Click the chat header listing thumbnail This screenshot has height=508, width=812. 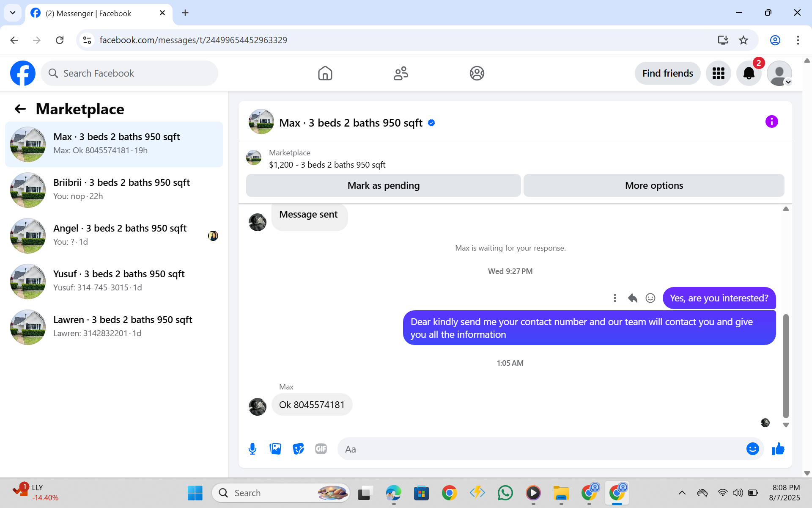point(261,122)
